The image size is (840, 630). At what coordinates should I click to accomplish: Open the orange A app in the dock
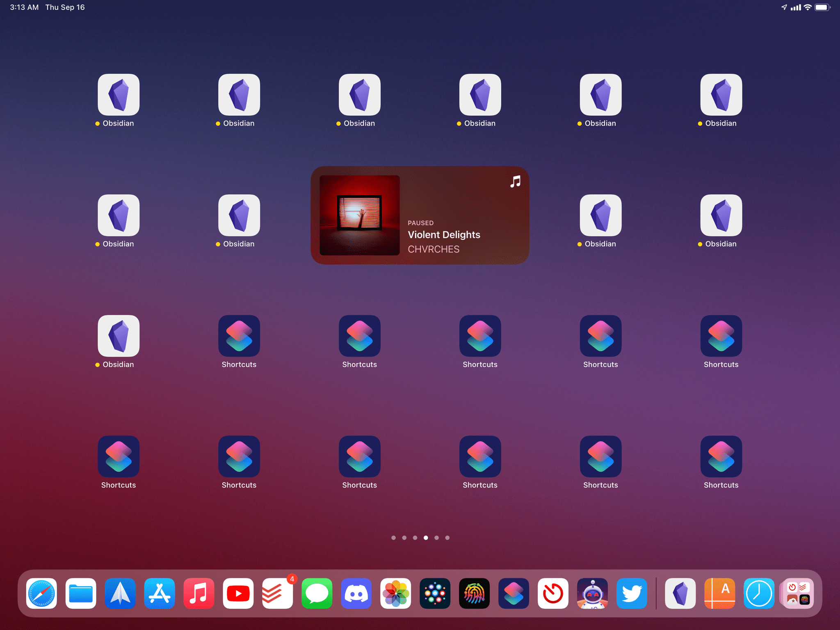click(720, 593)
